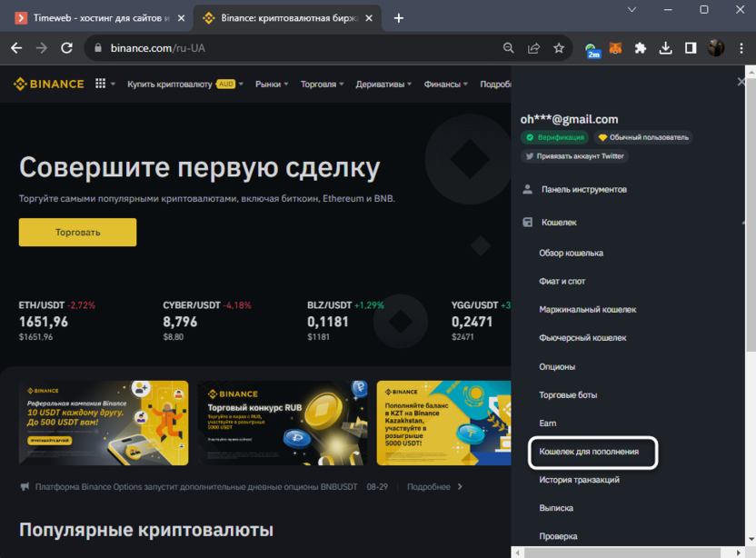Click the Binance logo
The image size is (756, 558).
point(49,84)
